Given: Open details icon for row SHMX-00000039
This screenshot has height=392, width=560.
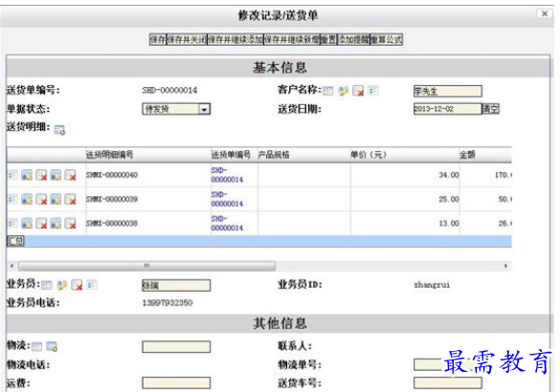Looking at the screenshot, I should (12, 199).
